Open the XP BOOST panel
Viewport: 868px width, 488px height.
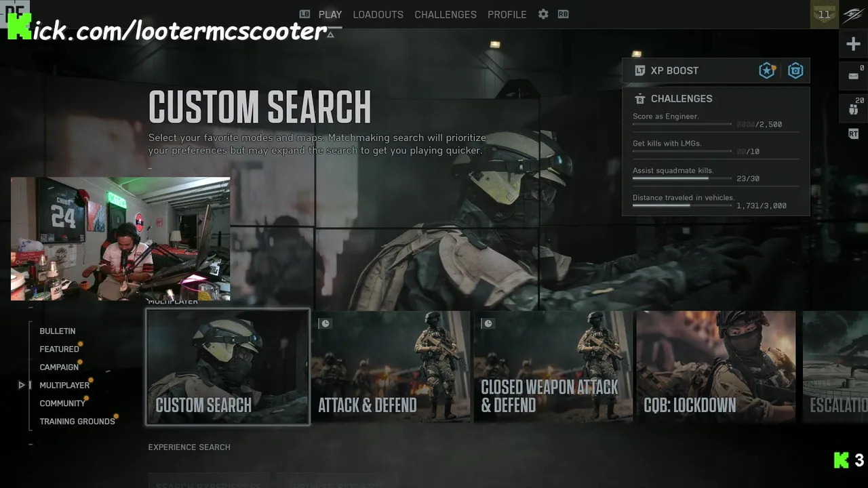point(716,70)
